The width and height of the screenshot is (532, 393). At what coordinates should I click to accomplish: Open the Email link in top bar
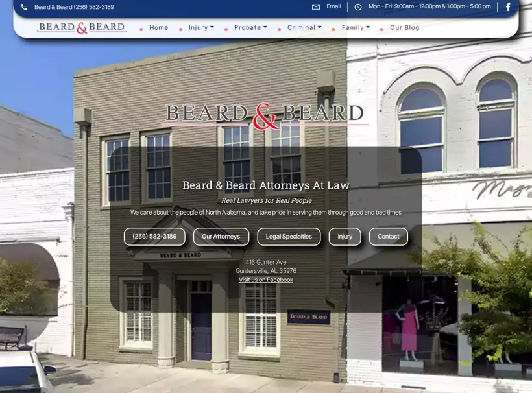333,6
